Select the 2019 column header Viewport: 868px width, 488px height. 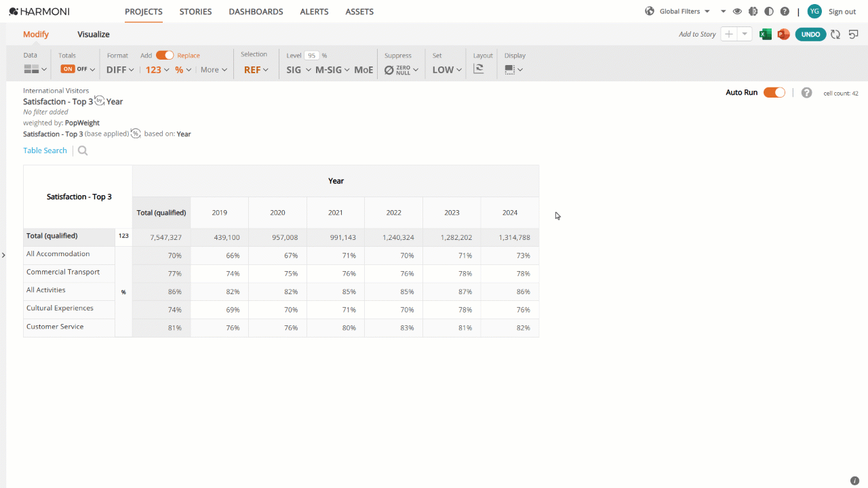tap(220, 212)
